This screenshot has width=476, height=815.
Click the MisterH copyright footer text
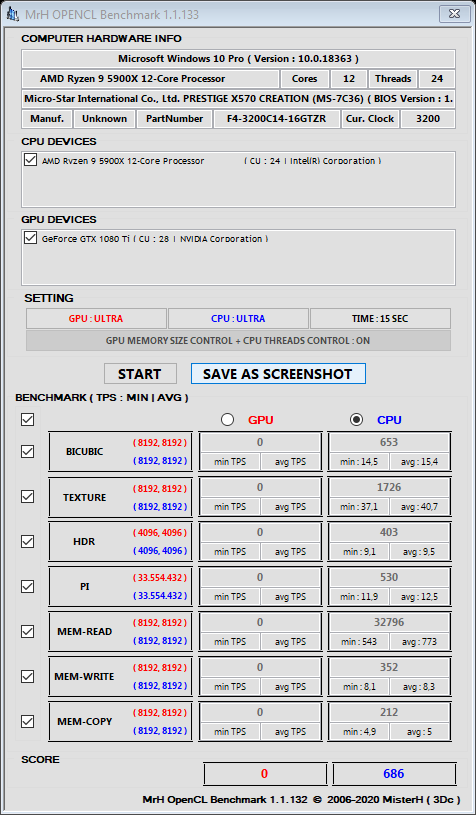301,799
